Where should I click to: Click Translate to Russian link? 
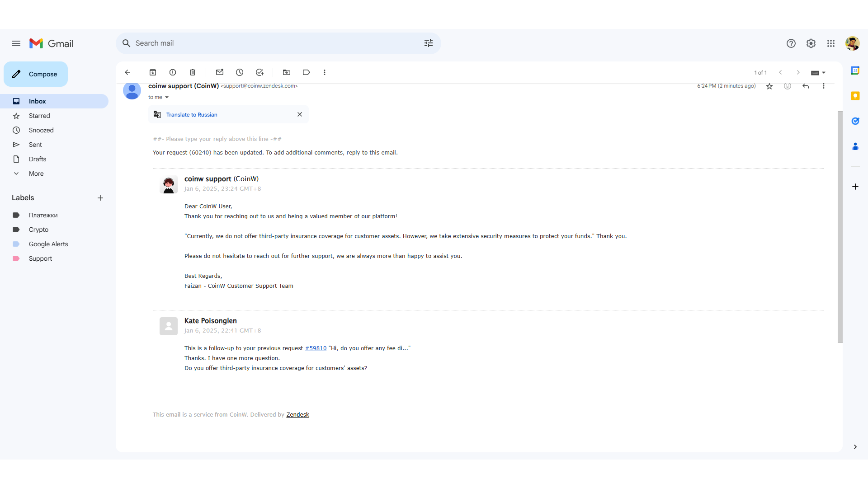click(192, 115)
